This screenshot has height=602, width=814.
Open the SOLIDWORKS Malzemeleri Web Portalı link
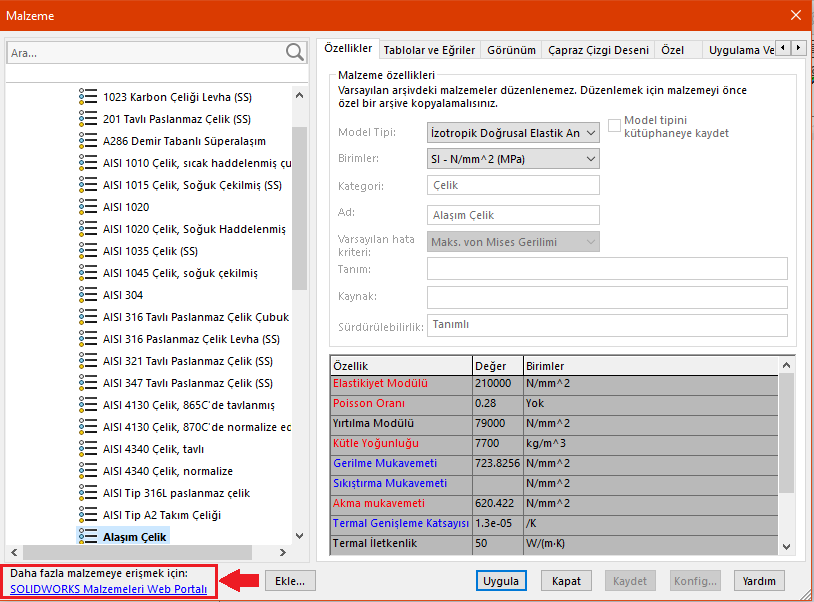[x=109, y=589]
